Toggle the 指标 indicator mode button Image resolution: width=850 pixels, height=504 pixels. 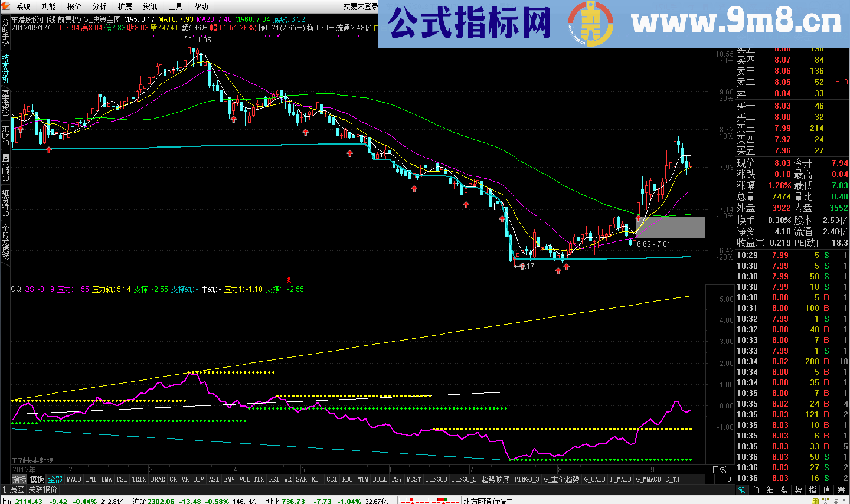[19, 479]
